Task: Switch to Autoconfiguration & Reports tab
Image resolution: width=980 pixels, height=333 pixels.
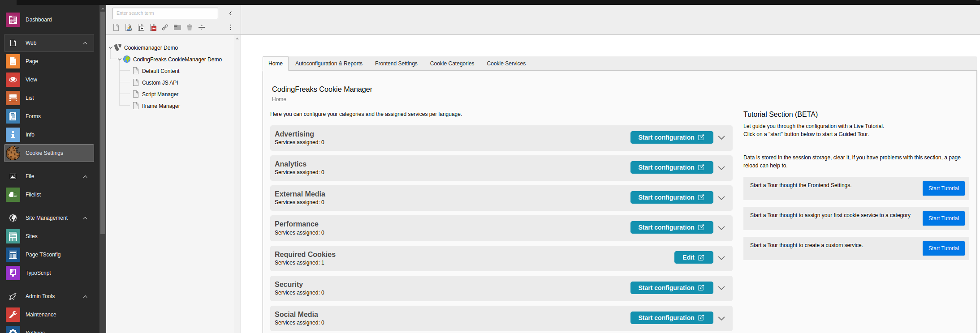Action: click(328, 64)
